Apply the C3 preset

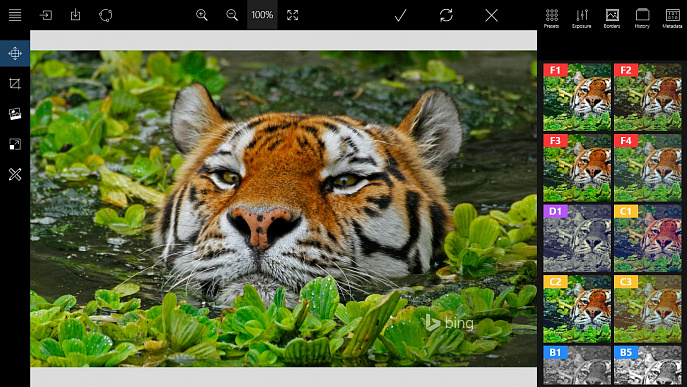tap(648, 309)
